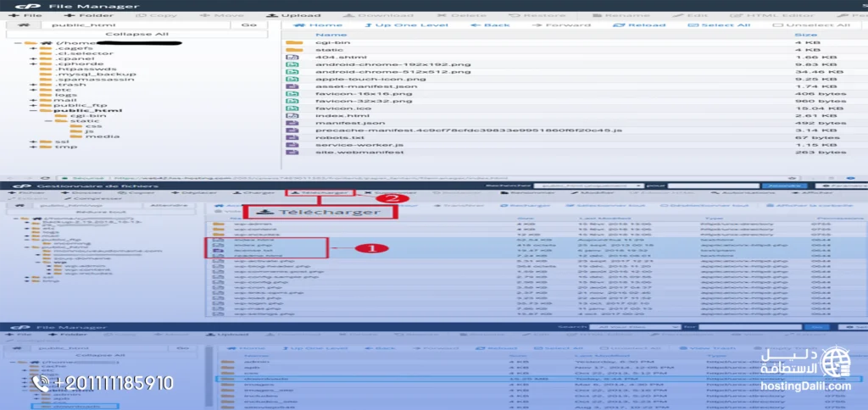Collapse the static subfolder in top window tree
868x410 pixels.
48,120
